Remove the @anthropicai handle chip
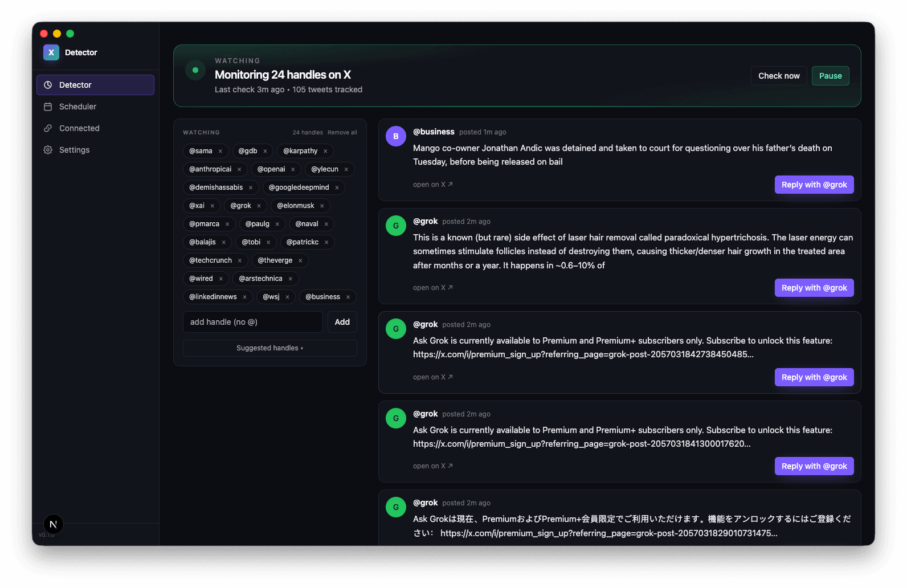 [x=239, y=169]
